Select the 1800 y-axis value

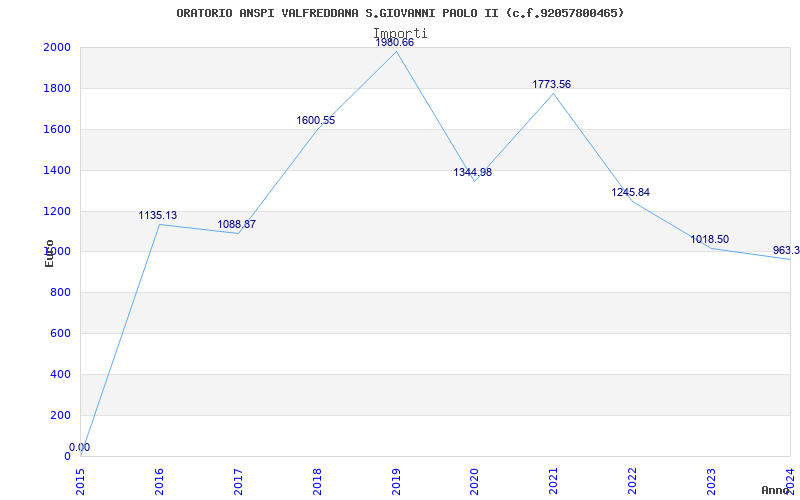coord(57,88)
